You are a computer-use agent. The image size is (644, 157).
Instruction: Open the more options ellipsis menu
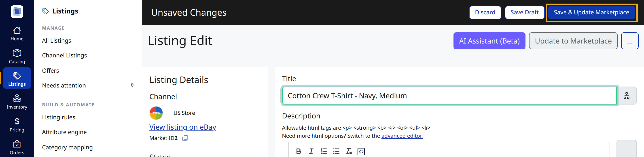coord(630,41)
